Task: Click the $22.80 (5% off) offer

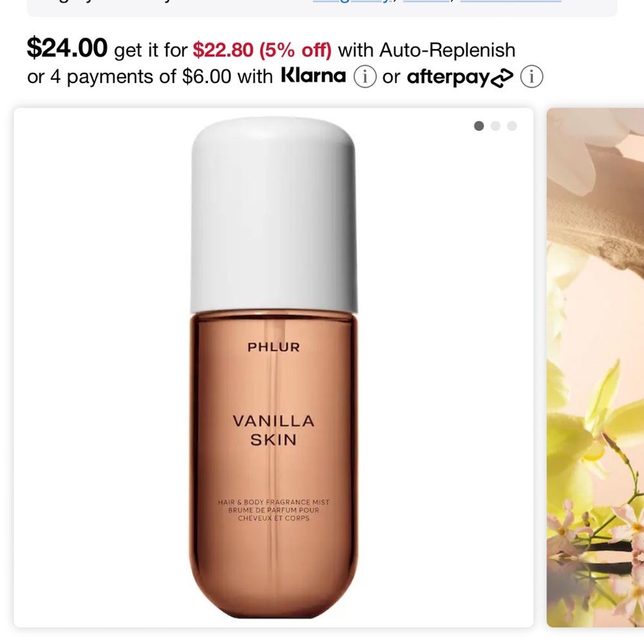Action: pyautogui.click(x=262, y=50)
